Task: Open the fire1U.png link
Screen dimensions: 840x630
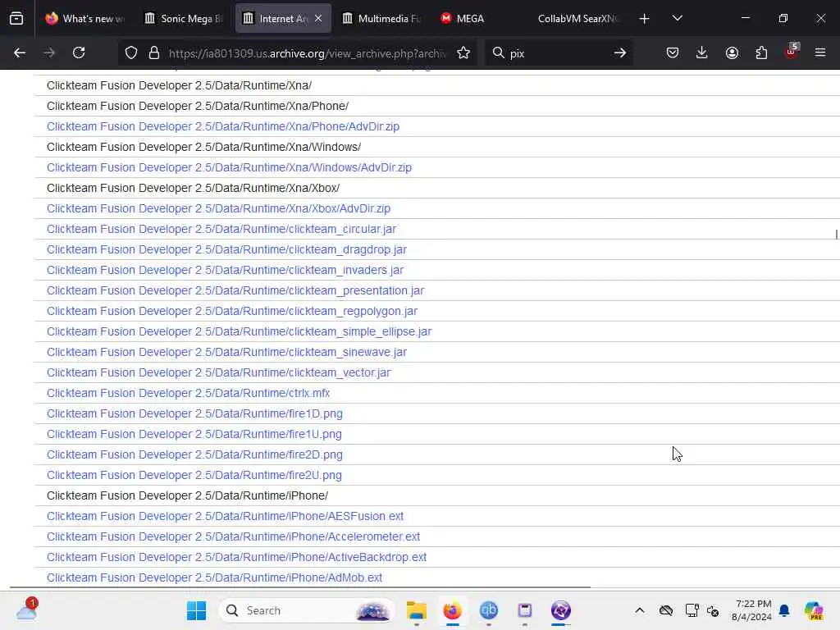Action: 194,435
